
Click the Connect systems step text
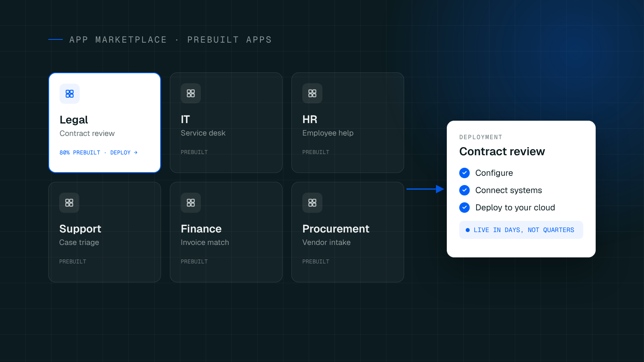coord(509,190)
